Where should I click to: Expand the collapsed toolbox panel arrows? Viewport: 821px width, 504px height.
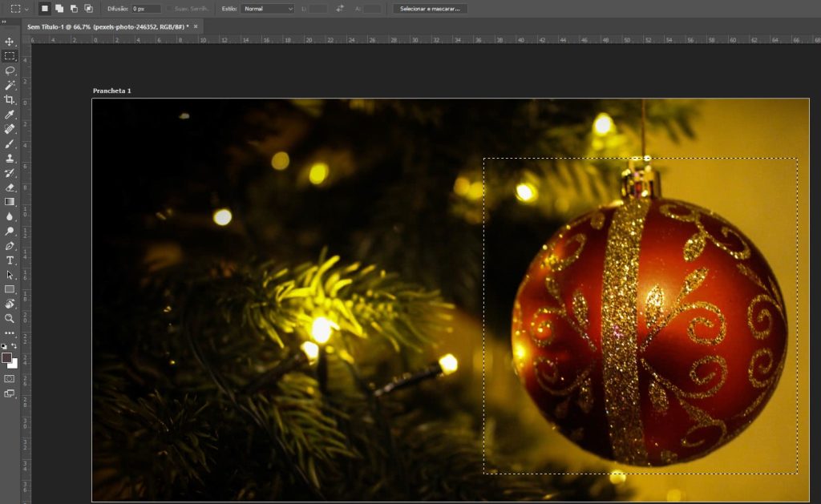coord(4,22)
